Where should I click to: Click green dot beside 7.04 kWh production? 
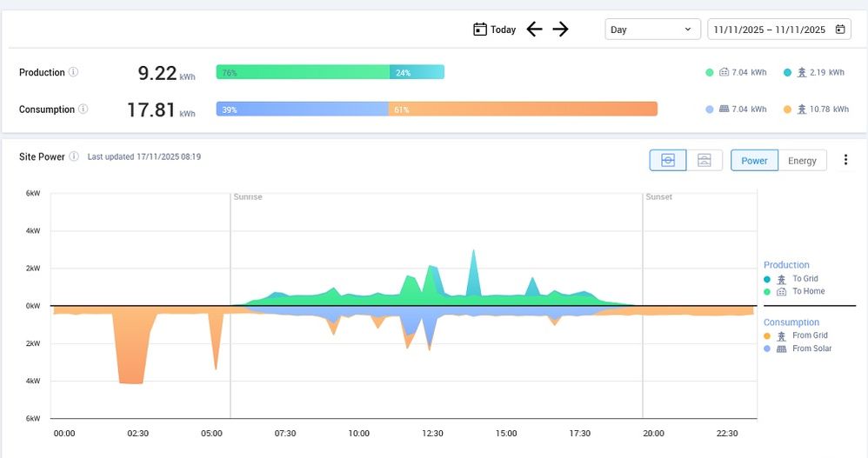tap(709, 72)
